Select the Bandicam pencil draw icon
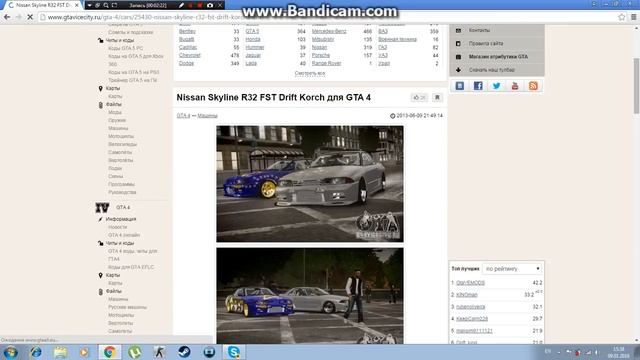The image size is (640, 360). [x=181, y=5]
